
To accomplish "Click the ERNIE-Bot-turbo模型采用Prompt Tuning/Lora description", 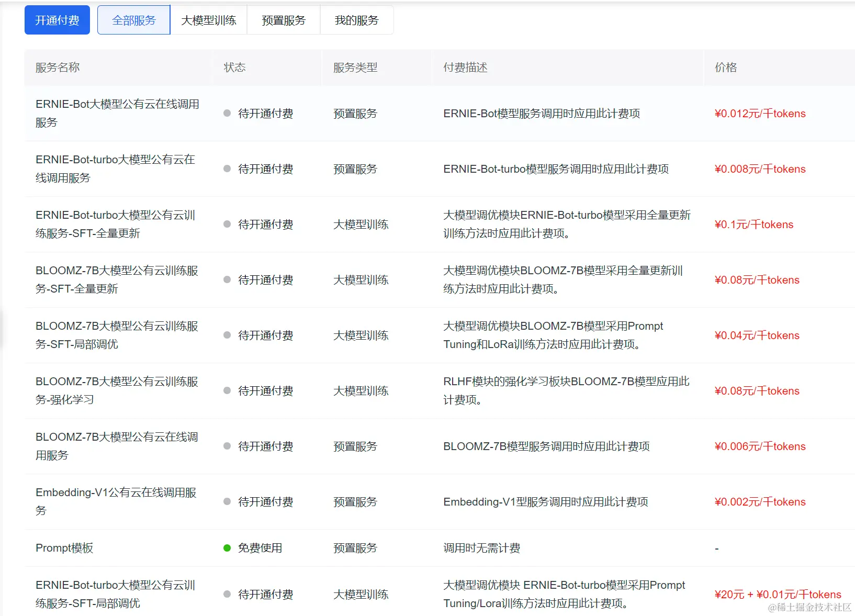I will [x=564, y=594].
